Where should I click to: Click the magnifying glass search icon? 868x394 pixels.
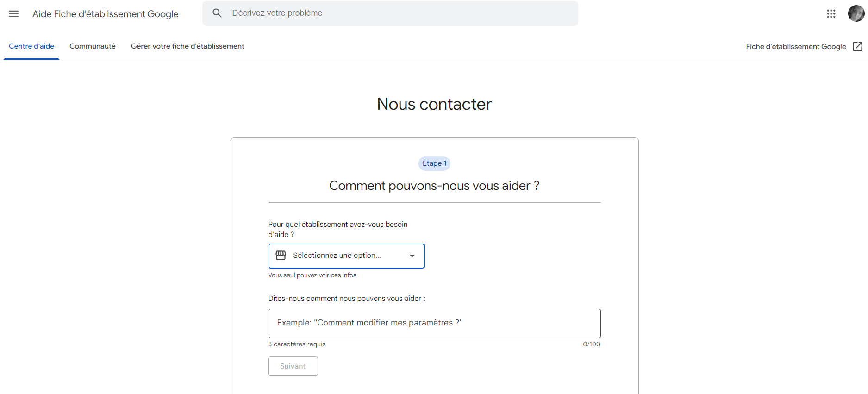[217, 13]
